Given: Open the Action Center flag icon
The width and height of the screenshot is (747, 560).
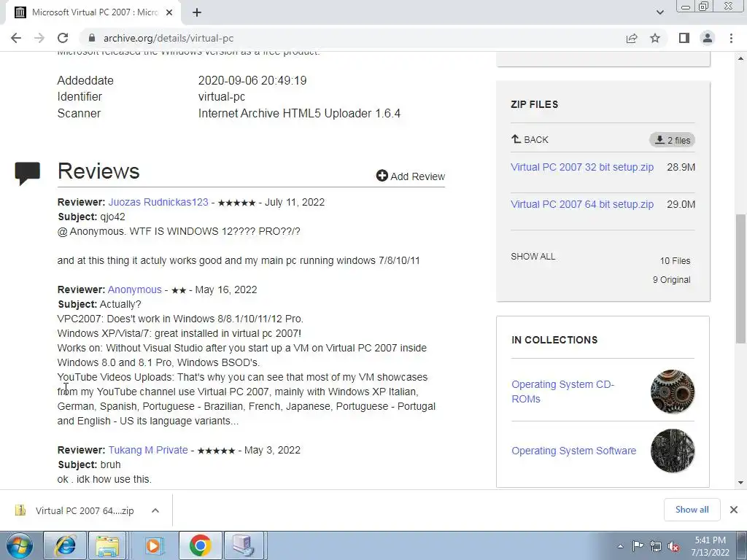Looking at the screenshot, I should point(638,546).
